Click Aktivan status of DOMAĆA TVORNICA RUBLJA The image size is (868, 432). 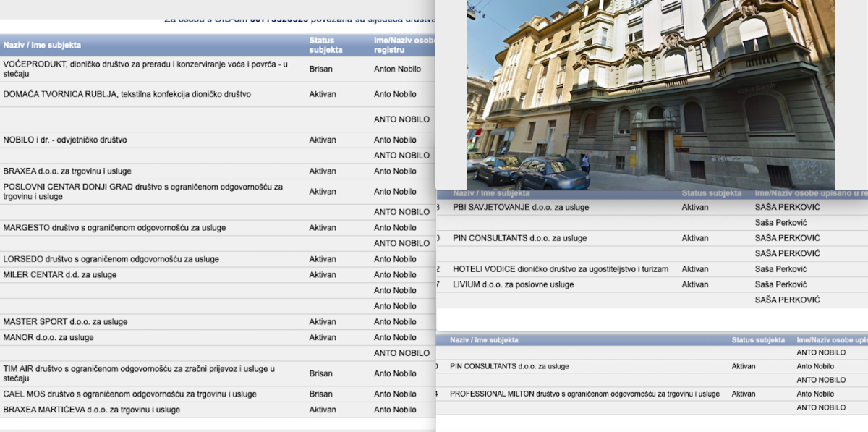(323, 94)
